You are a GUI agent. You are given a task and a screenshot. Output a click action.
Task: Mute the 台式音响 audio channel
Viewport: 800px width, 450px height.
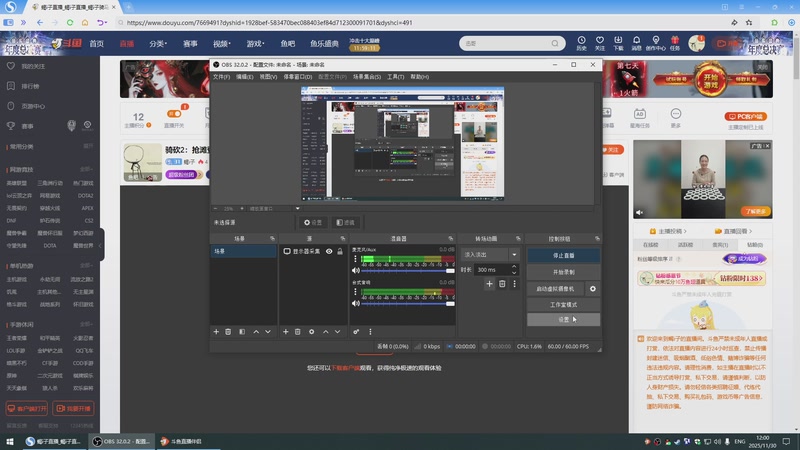(356, 304)
